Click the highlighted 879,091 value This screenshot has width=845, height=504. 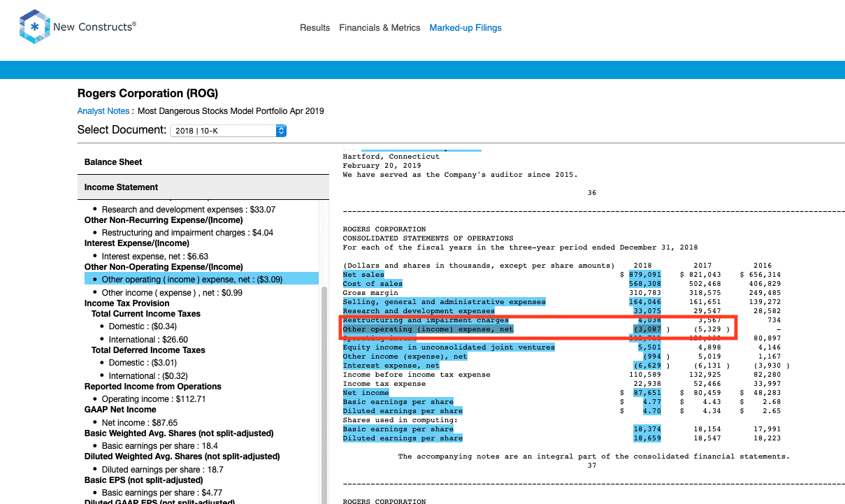644,275
